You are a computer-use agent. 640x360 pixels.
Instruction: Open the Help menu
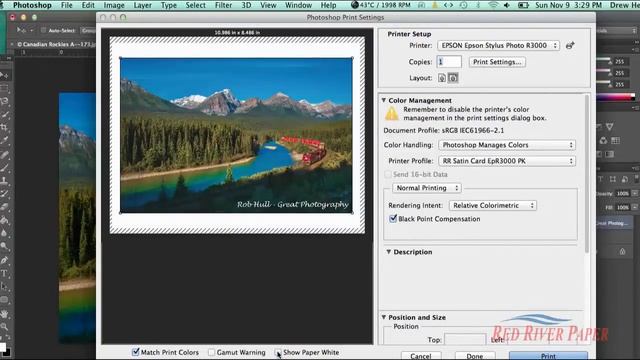click(328, 5)
